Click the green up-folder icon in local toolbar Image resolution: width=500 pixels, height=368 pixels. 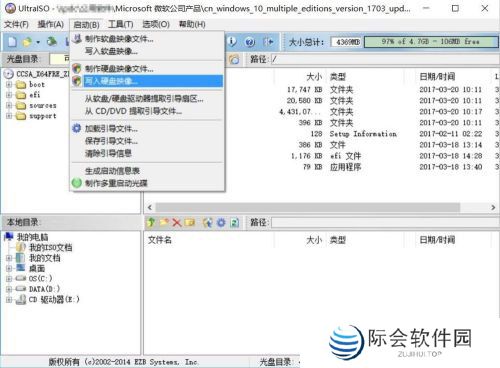click(151, 222)
